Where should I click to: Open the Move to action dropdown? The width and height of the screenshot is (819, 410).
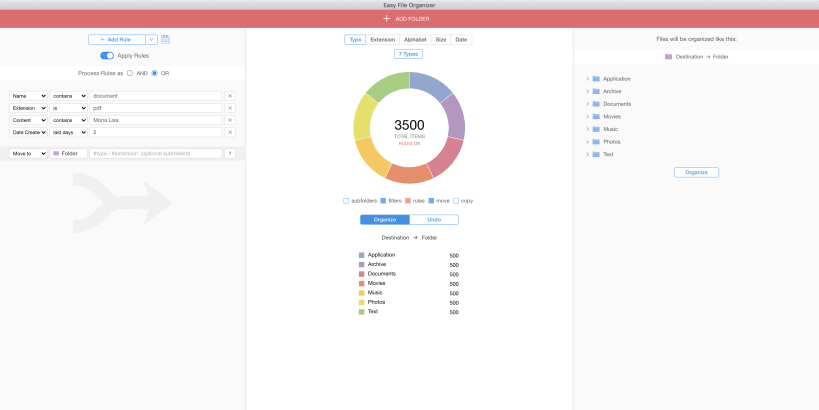coord(28,154)
